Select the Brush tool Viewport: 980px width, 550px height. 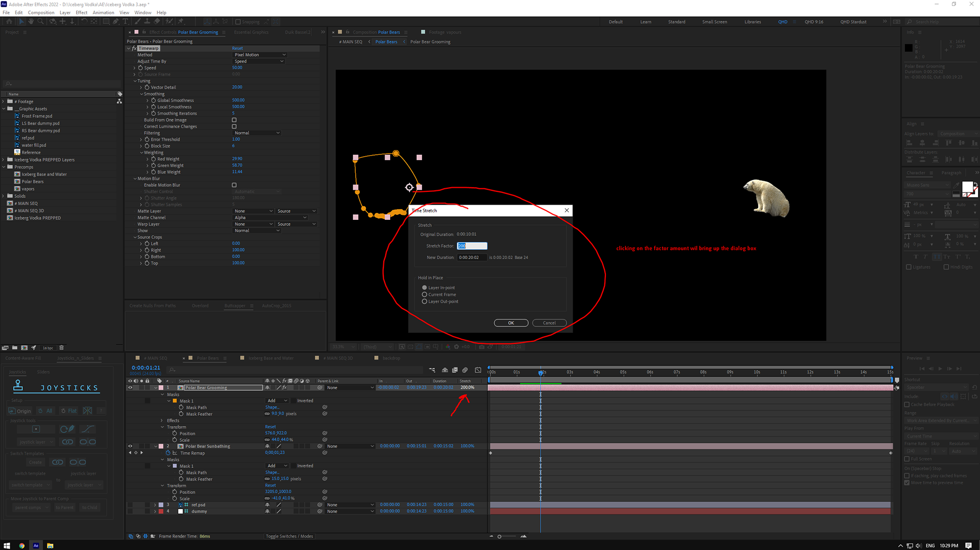[x=138, y=21]
